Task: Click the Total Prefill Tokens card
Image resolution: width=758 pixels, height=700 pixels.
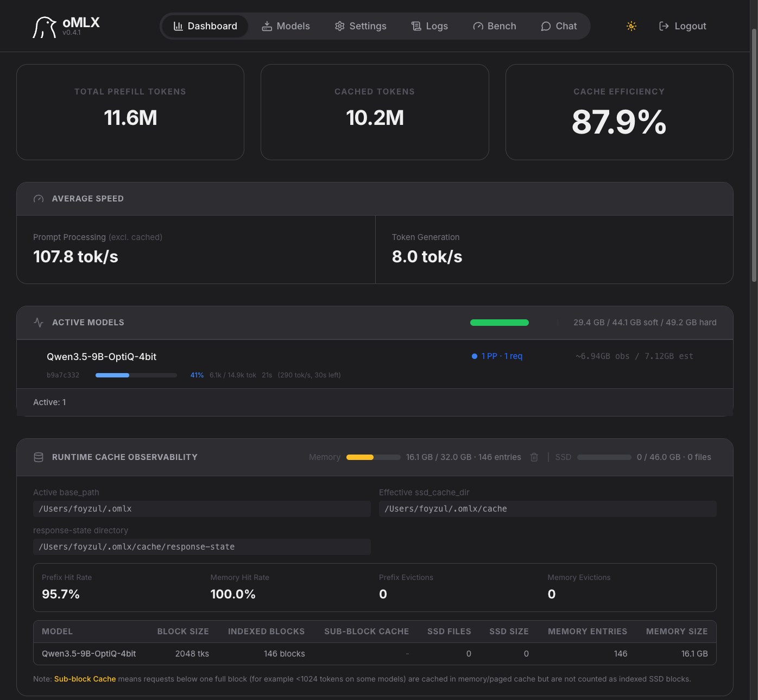Action: (130, 112)
